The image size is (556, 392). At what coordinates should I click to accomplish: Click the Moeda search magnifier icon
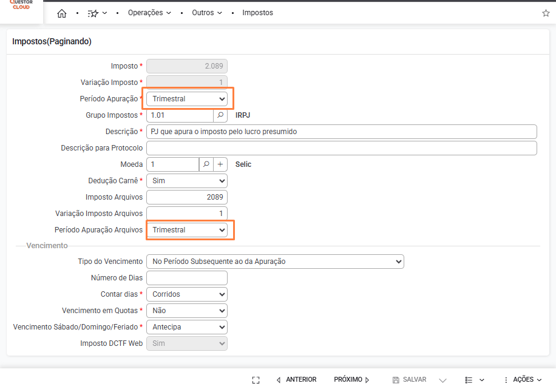click(x=206, y=164)
